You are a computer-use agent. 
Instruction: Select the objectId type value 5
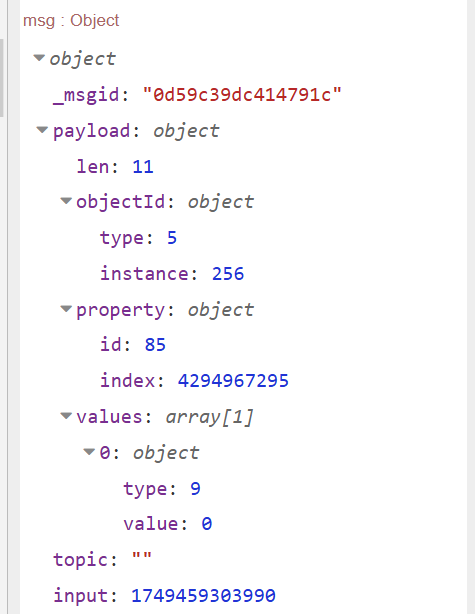click(172, 238)
